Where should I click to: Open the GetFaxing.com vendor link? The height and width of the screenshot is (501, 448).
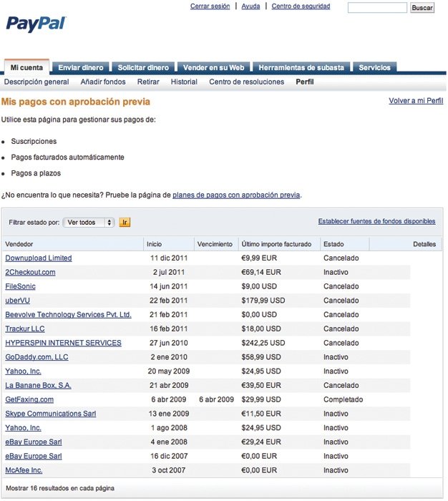[x=29, y=399]
